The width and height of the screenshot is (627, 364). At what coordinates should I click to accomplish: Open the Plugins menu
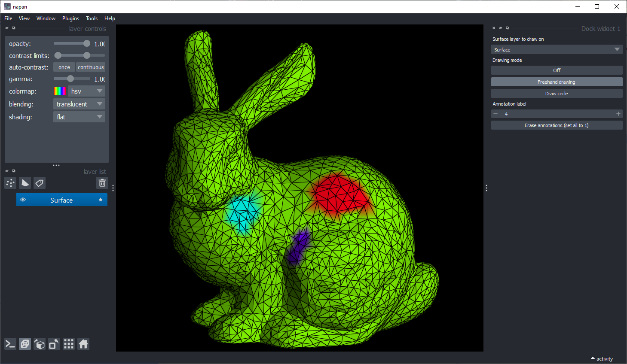[x=70, y=18]
